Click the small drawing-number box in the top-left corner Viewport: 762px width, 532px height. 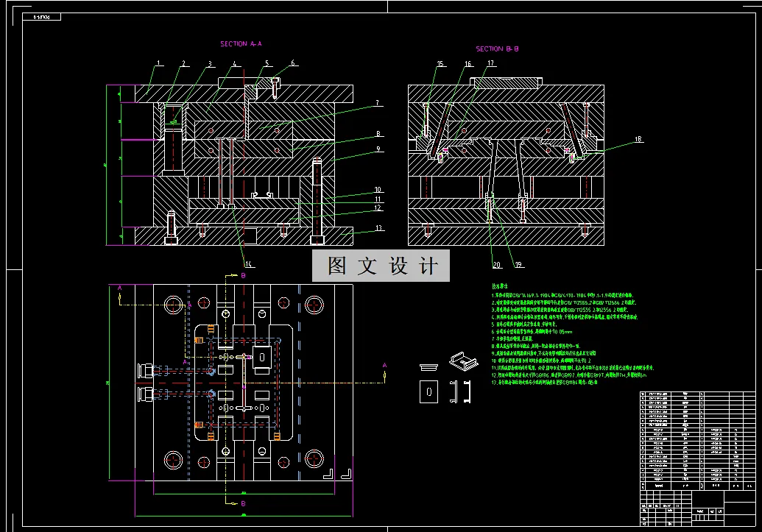(42, 17)
